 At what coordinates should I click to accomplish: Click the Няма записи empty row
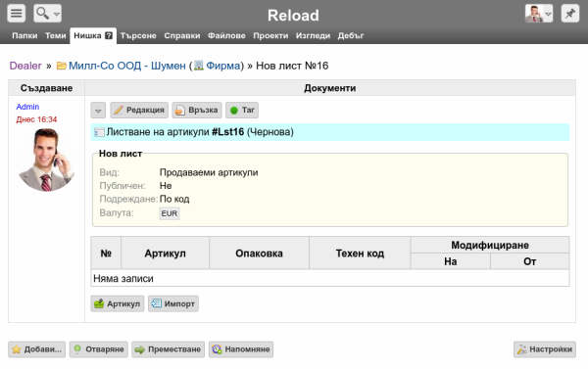pos(330,278)
